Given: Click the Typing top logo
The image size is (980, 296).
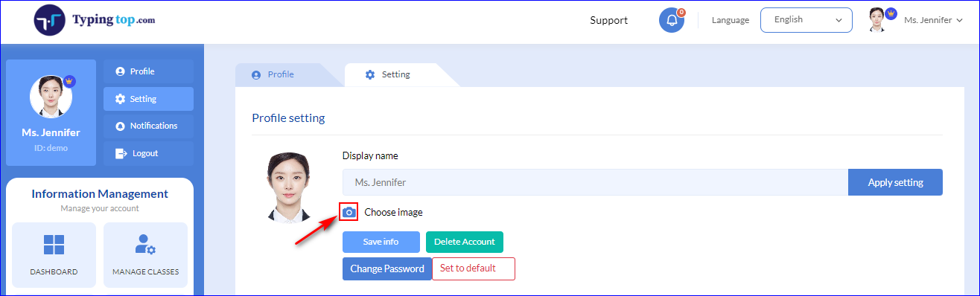Looking at the screenshot, I should click(x=95, y=20).
